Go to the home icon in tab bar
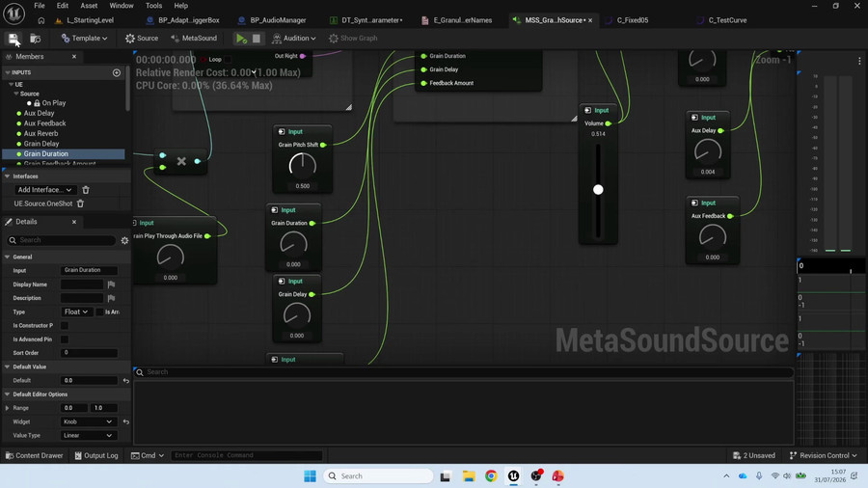 coord(41,20)
